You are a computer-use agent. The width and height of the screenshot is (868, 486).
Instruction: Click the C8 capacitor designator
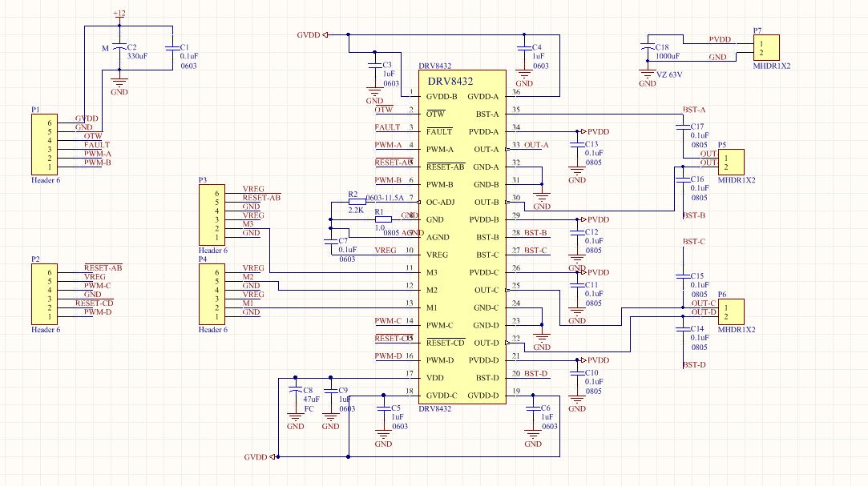click(x=308, y=391)
